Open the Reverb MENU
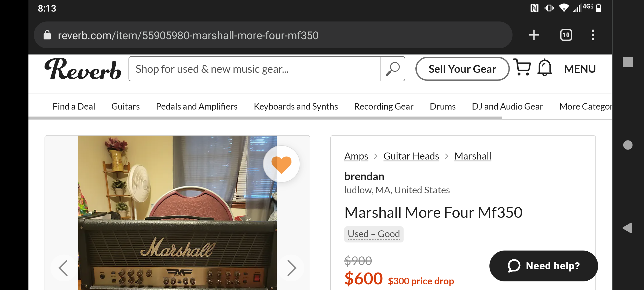The width and height of the screenshot is (644, 290). click(580, 69)
